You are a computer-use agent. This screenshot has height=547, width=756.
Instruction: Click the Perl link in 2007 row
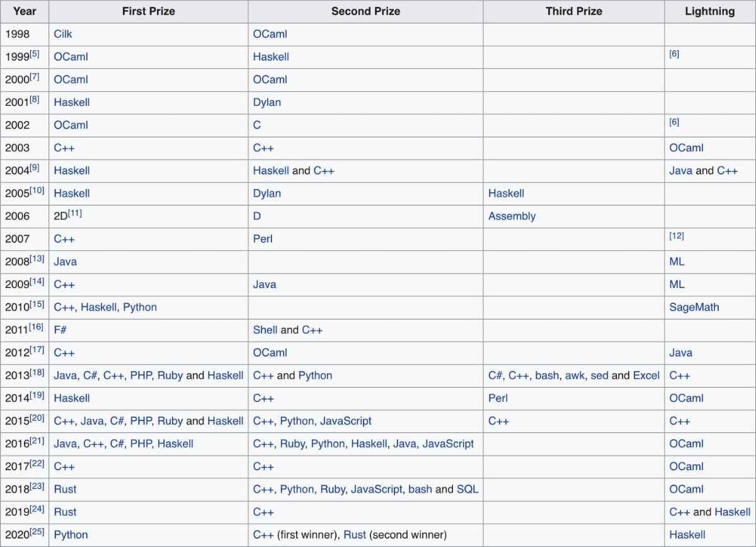(263, 239)
